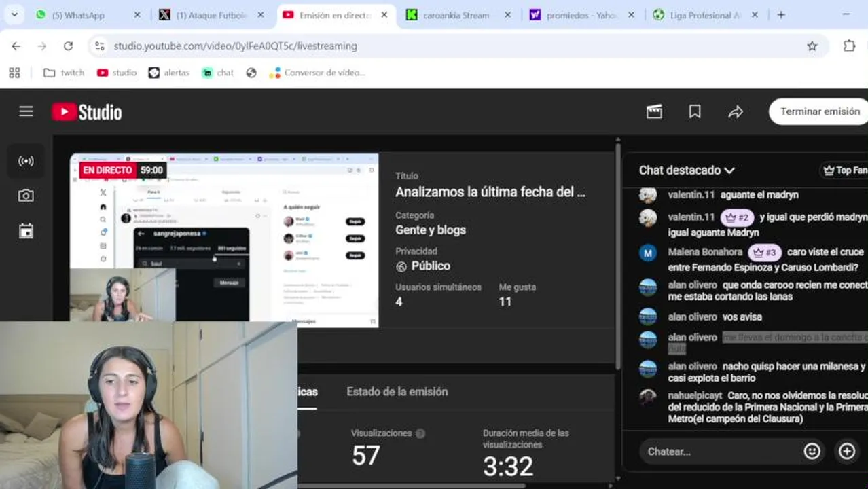Click the #2 crown badge next to valentin.11
868x489 pixels.
[x=737, y=217]
